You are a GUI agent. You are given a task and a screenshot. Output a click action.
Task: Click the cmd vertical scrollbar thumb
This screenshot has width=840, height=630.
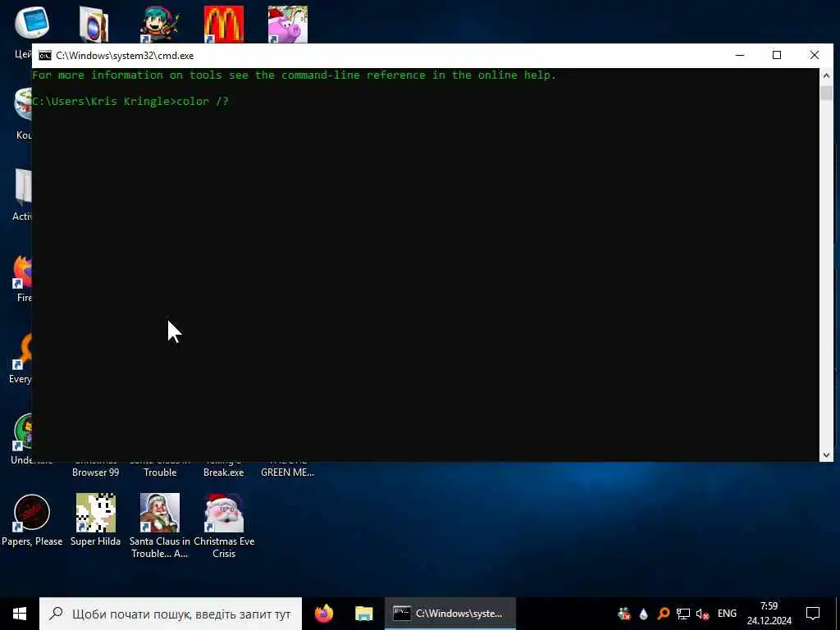[x=826, y=92]
